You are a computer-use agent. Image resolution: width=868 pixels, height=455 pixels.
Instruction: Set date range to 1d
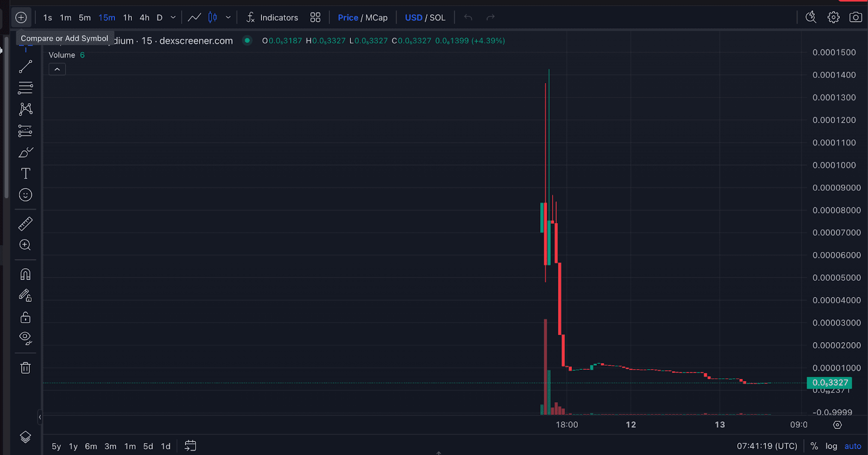tap(166, 446)
